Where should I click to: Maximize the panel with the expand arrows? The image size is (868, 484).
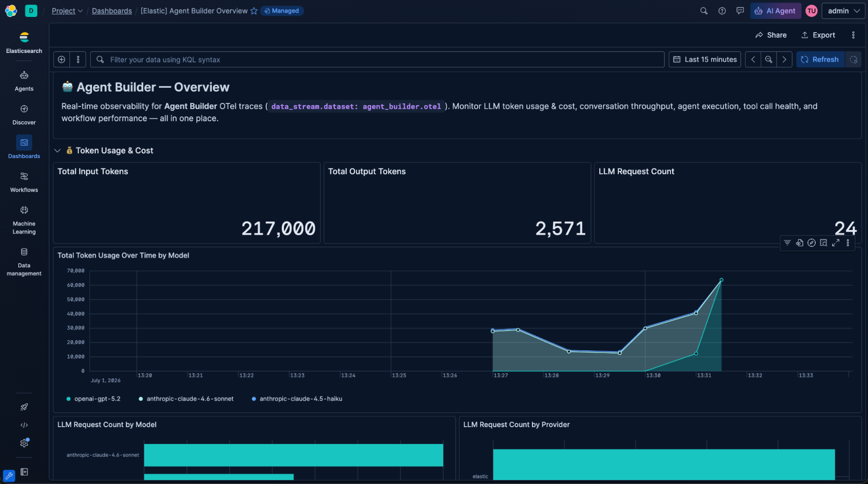coord(836,243)
